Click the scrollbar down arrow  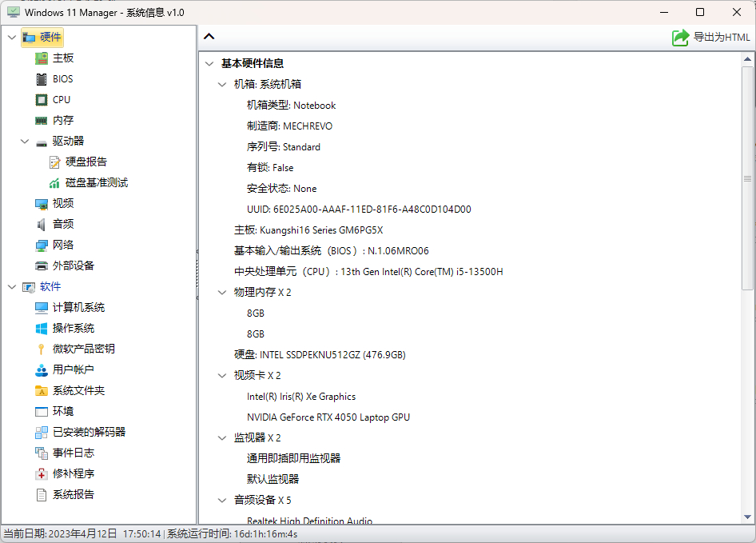pos(747,517)
